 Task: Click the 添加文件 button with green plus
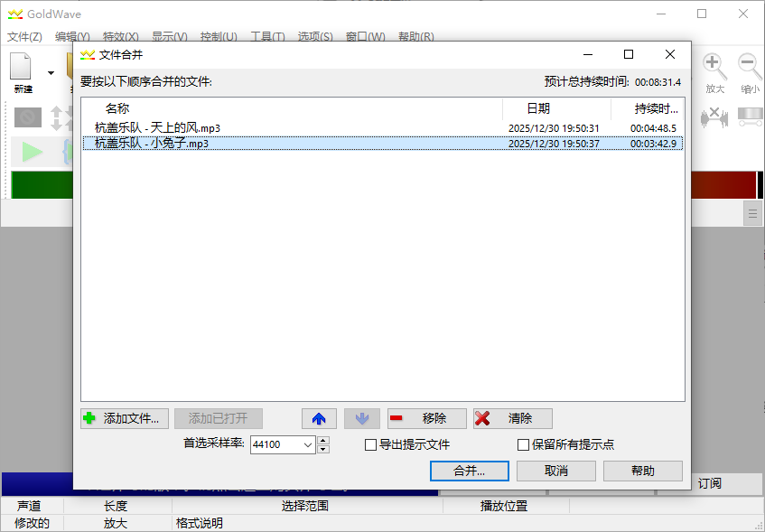[x=124, y=418]
